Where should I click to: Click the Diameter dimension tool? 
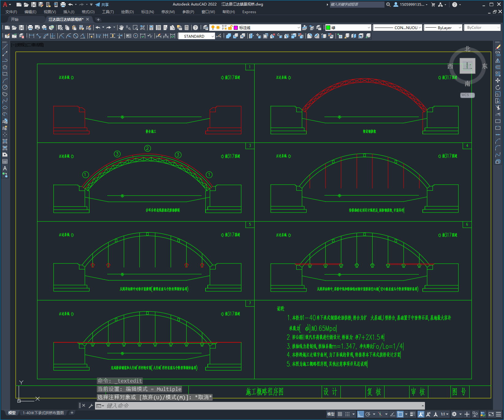pos(76,36)
